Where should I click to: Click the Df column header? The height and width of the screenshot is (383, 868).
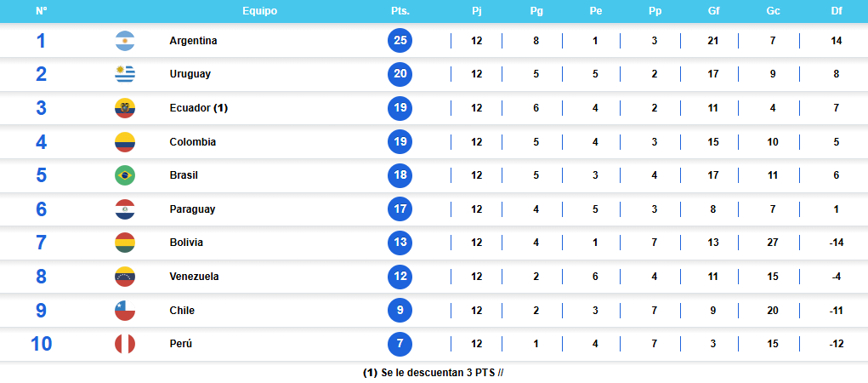coord(837,11)
